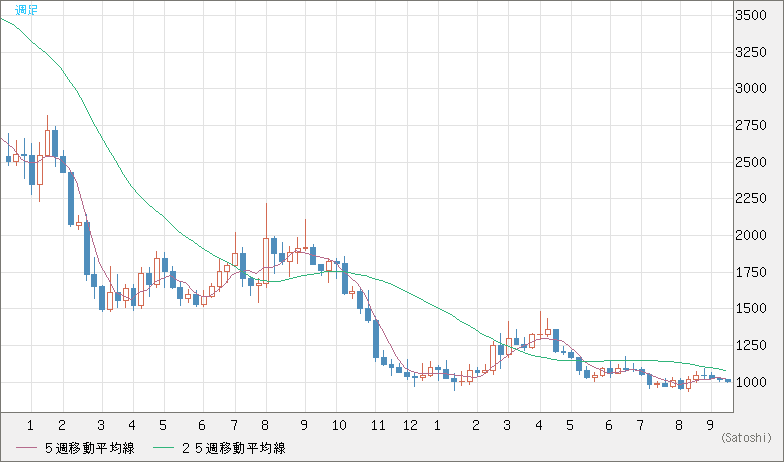The height and width of the screenshot is (462, 784).
Task: Click the month 9 label beside (Satoshi)
Action: point(710,425)
